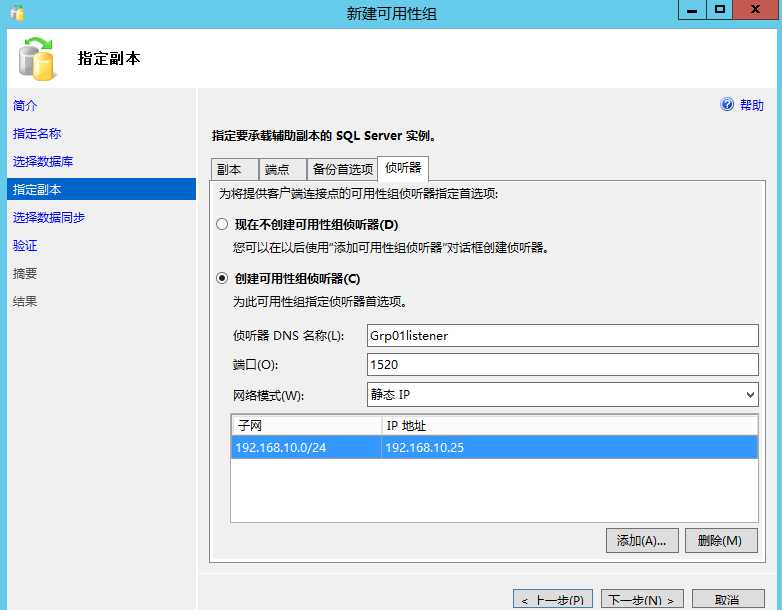Screen dimensions: 782x610
Task: Select 现在不创建可用性组侦听器 radio option
Action: 222,224
